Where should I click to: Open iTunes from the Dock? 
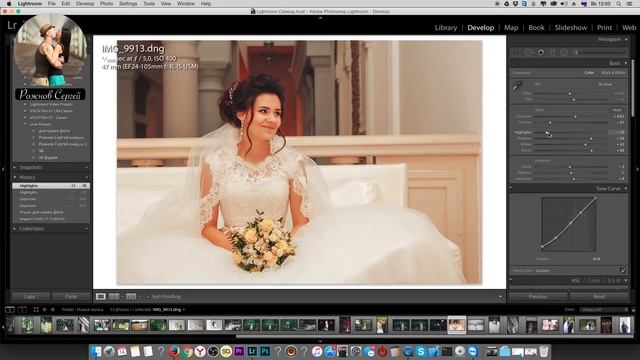tap(317, 351)
